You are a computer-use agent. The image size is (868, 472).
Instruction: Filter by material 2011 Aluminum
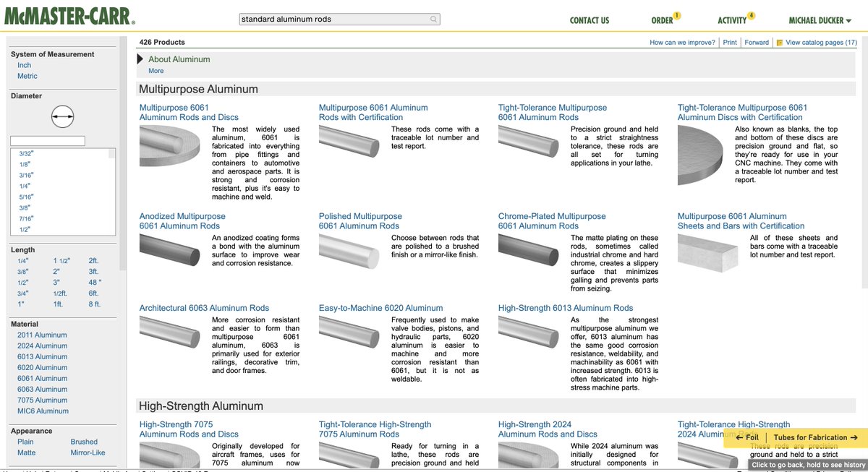[42, 335]
